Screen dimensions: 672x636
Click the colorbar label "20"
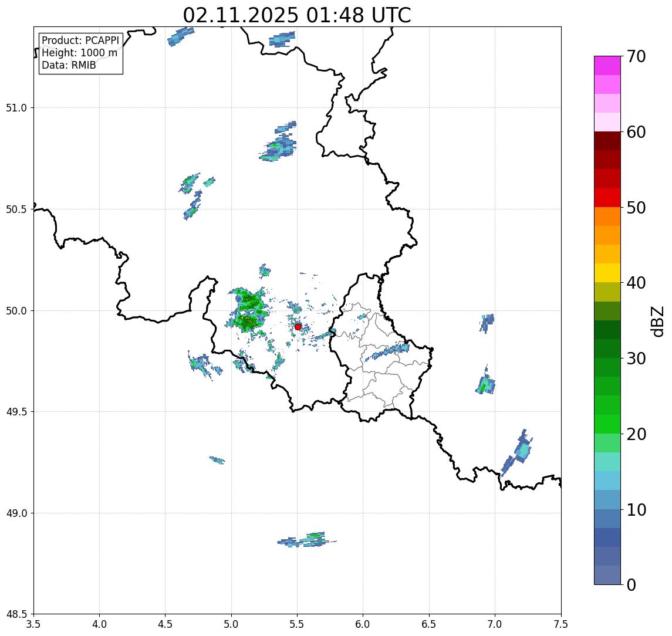click(636, 434)
